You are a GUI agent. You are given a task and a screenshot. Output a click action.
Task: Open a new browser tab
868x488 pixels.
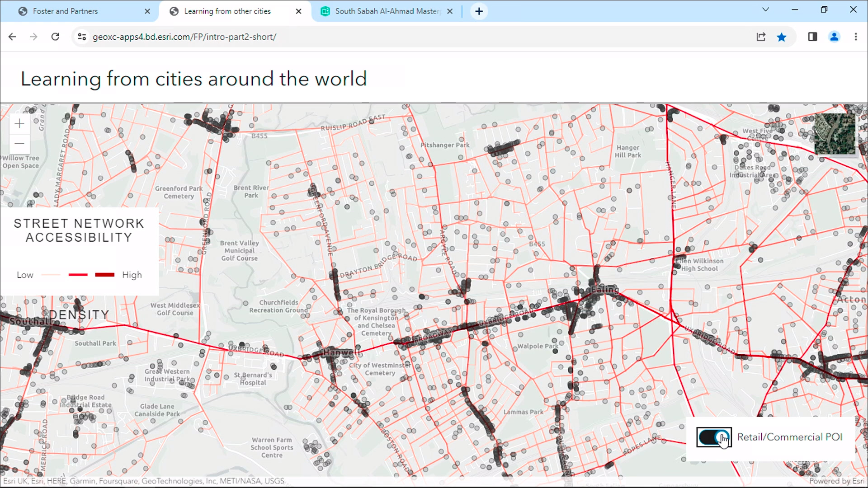point(479,11)
